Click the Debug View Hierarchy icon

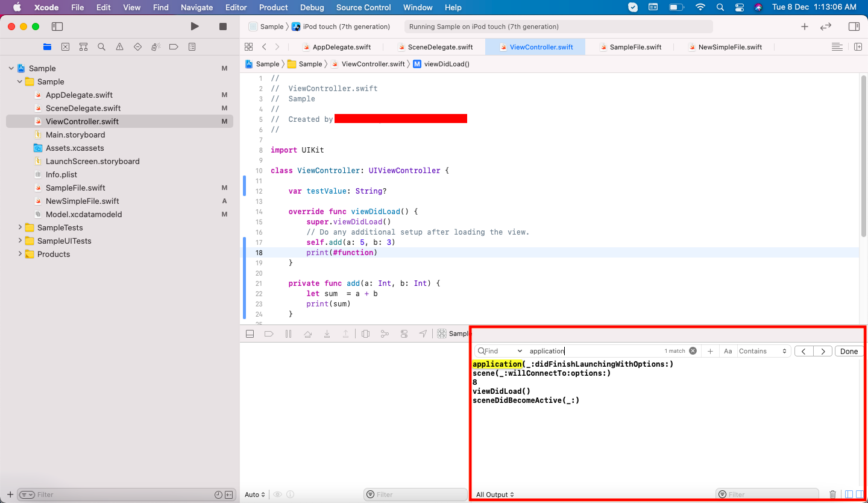(365, 334)
